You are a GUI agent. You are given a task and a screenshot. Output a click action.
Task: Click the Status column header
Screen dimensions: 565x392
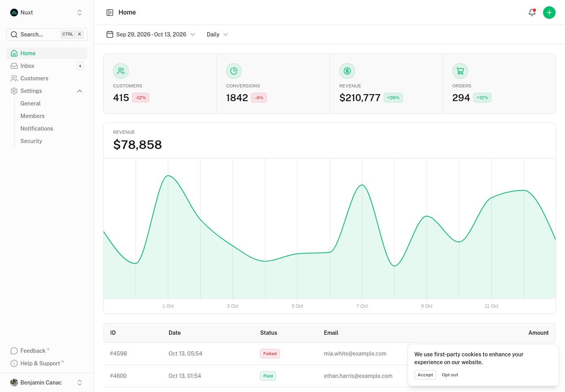click(x=269, y=333)
